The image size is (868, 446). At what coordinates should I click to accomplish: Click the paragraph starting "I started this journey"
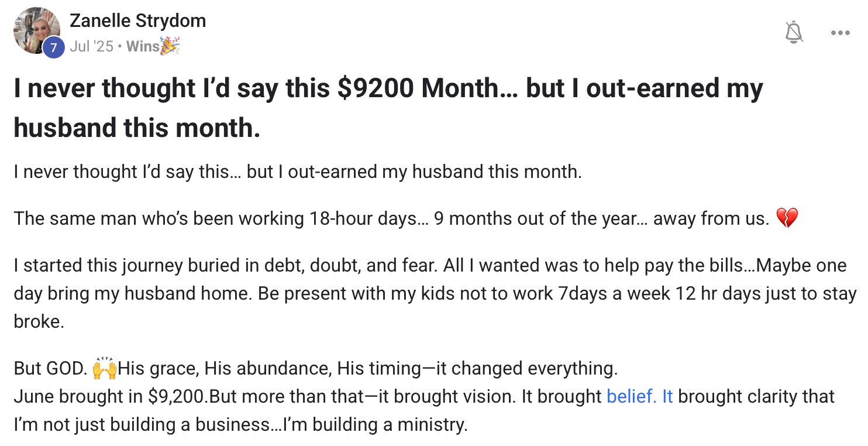[x=429, y=293]
